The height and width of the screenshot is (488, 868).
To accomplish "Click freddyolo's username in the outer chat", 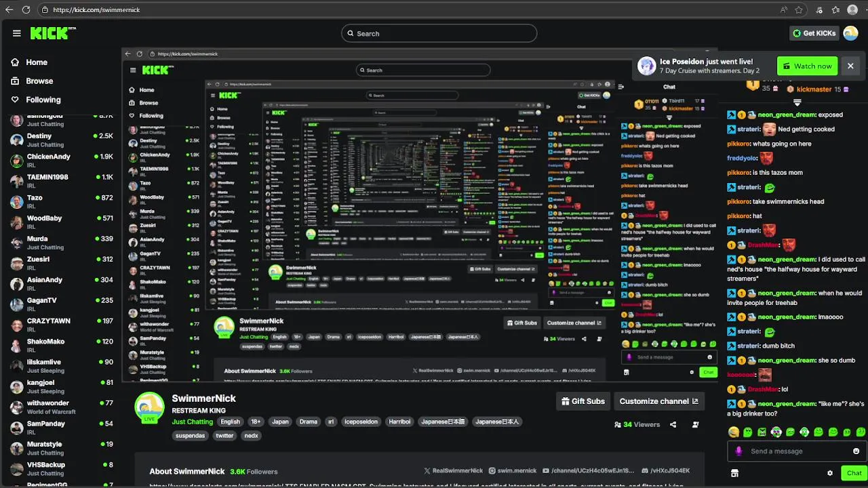I will pyautogui.click(x=742, y=158).
